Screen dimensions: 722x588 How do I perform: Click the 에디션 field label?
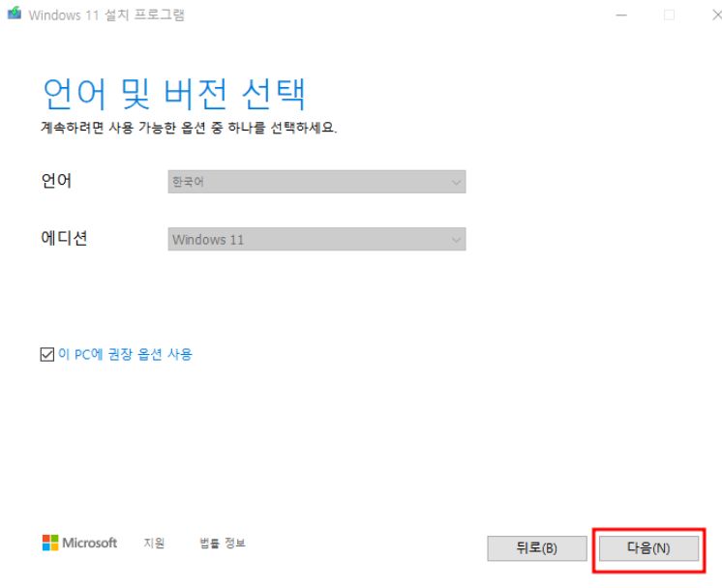(x=65, y=238)
